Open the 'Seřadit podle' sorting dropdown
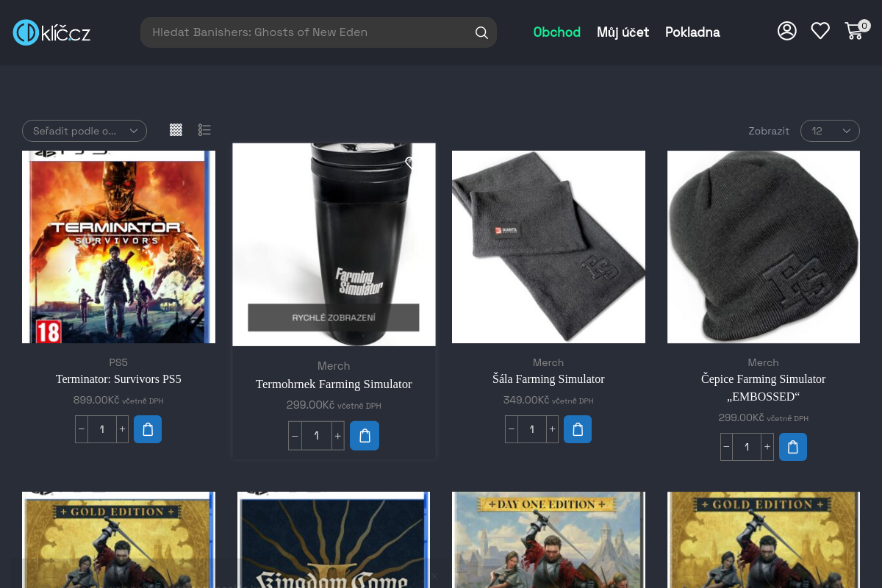Image resolution: width=882 pixels, height=588 pixels. point(85,131)
